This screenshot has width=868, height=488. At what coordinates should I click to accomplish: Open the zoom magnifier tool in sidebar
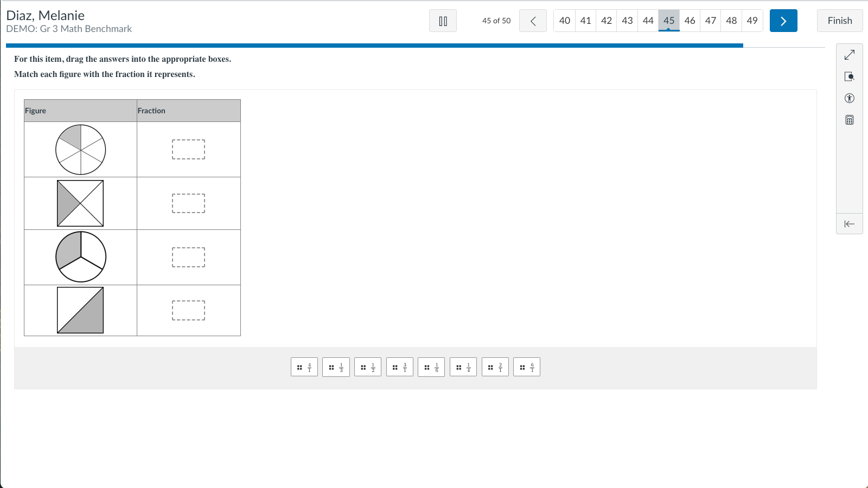click(850, 76)
